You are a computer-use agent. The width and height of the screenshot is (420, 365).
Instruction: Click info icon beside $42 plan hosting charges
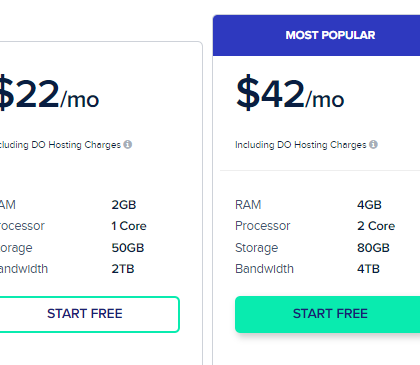pyautogui.click(x=373, y=144)
